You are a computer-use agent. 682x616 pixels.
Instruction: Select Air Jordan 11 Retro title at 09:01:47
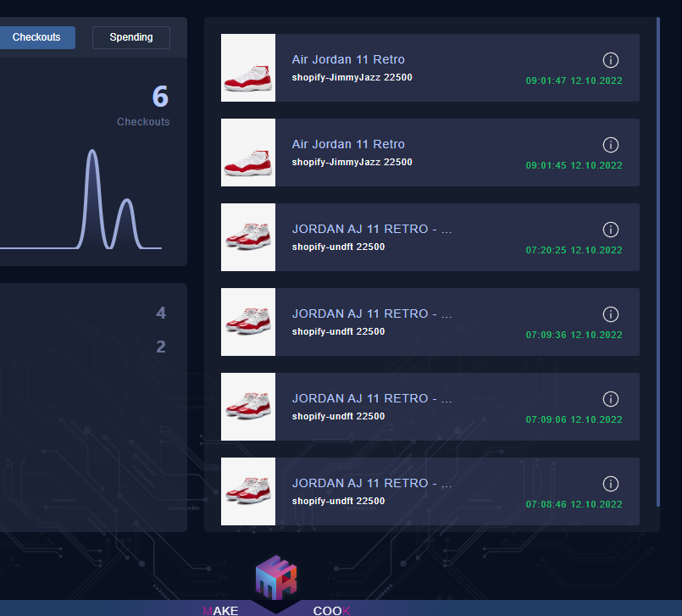tap(348, 59)
